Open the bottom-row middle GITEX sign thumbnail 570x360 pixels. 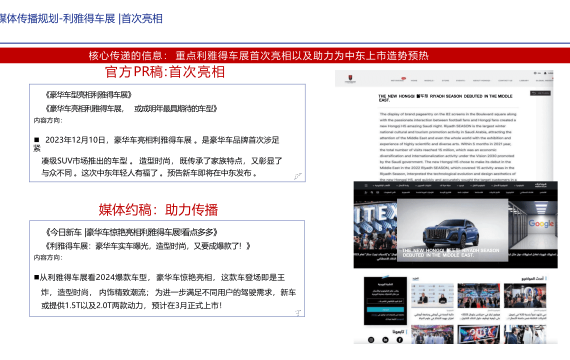478,335
